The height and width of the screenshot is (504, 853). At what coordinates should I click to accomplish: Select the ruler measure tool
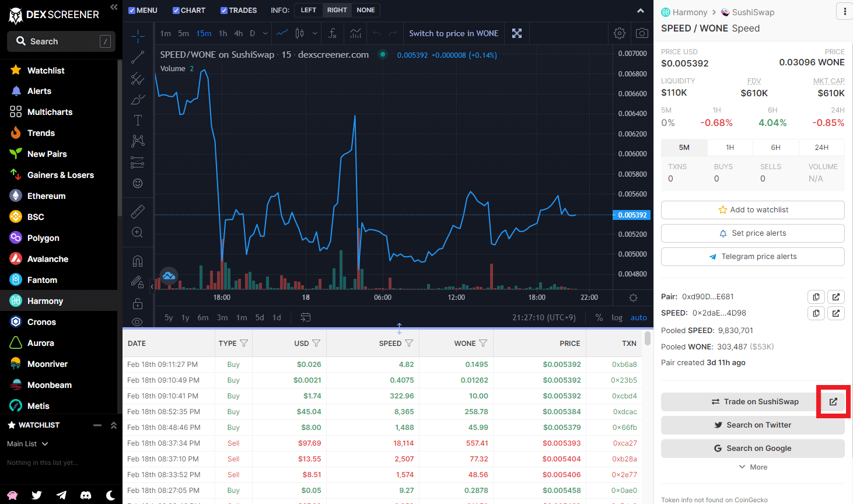(138, 211)
